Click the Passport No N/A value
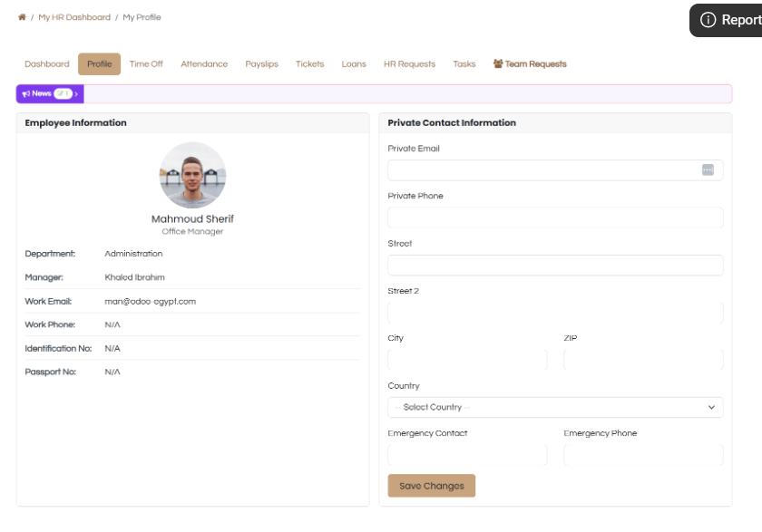762x532 pixels. [x=112, y=372]
